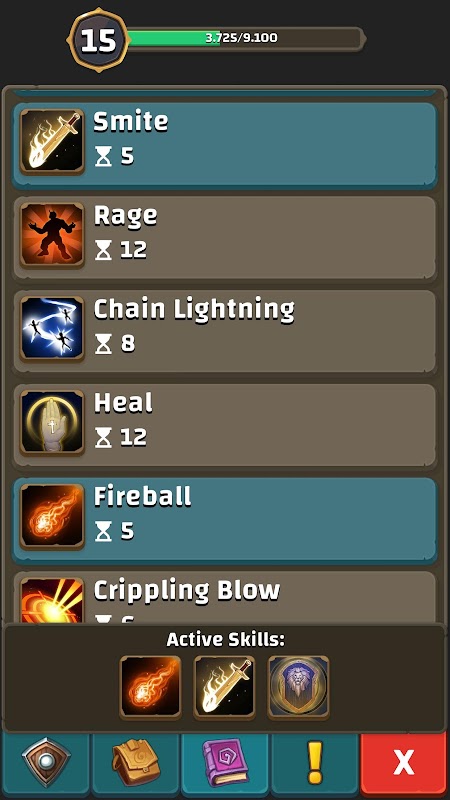Toggle the Fireball skill row off

tap(224, 519)
